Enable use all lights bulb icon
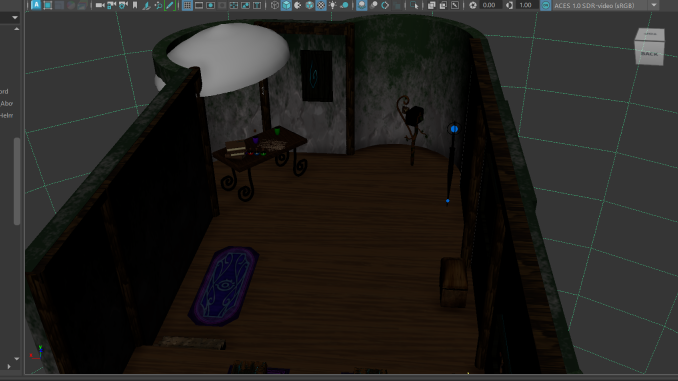The image size is (678, 381). (333, 5)
